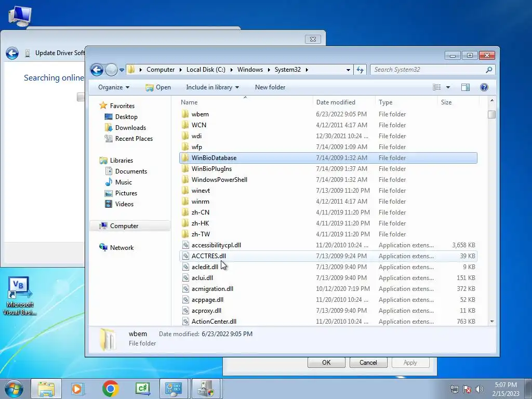Select Documents library
The image size is (532, 399).
point(131,171)
